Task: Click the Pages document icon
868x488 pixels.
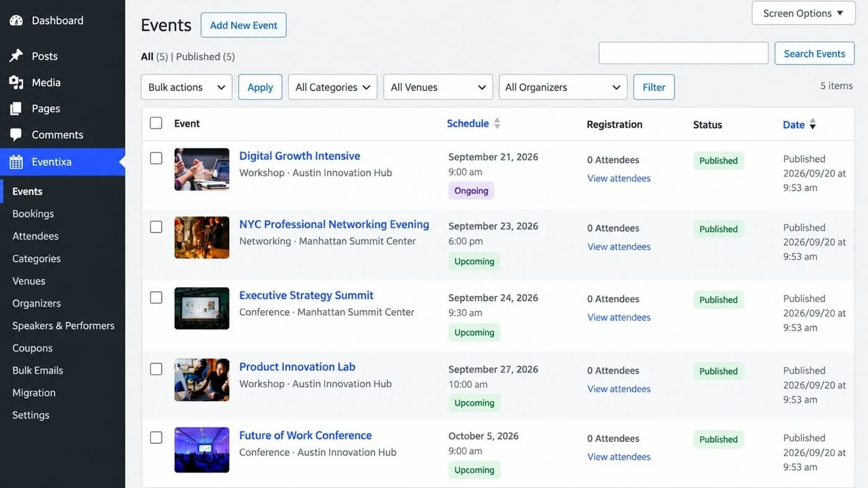Action: 16,109
